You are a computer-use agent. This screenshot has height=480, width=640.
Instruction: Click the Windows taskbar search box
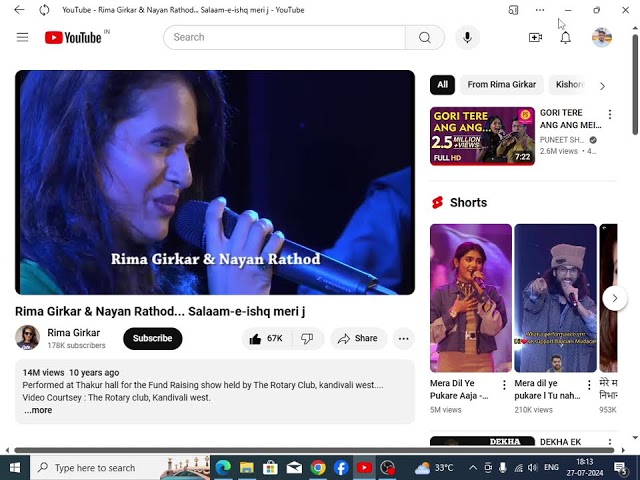(x=120, y=468)
